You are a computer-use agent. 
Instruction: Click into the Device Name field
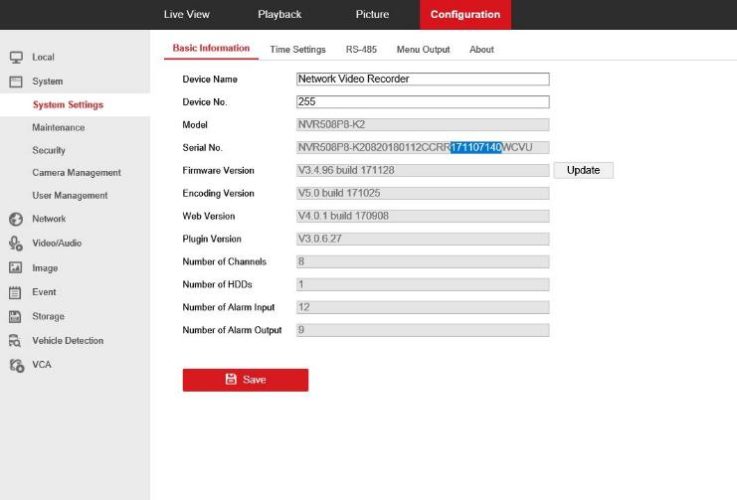[423, 79]
